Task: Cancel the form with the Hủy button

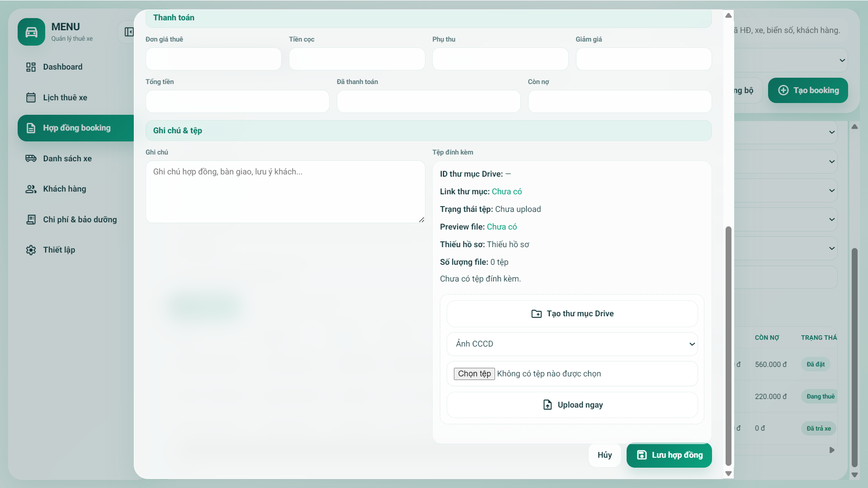Action: 604,455
